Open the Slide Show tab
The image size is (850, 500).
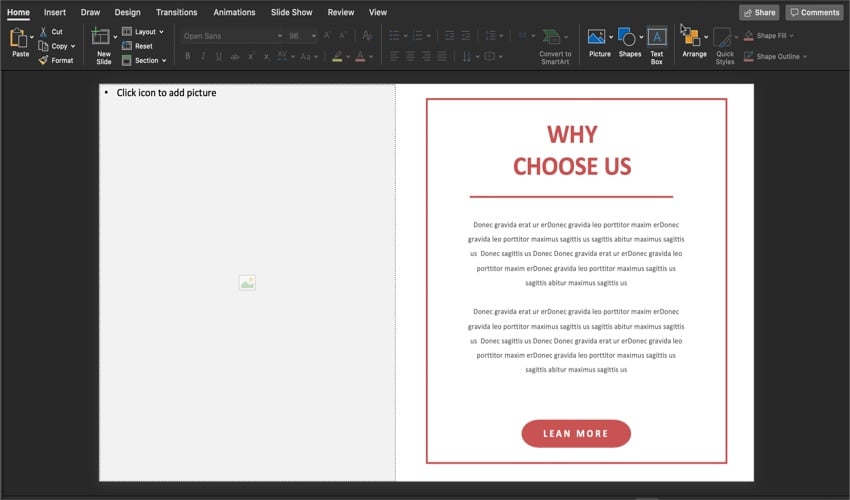click(x=291, y=12)
